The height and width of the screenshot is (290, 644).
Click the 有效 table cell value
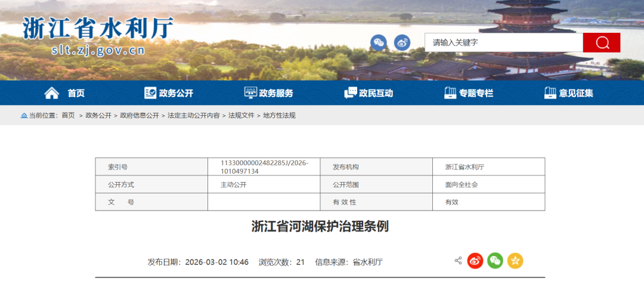coord(452,202)
